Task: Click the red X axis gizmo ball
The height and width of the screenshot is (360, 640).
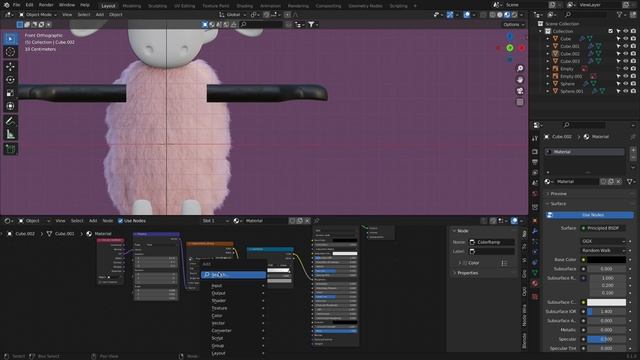Action: click(522, 48)
